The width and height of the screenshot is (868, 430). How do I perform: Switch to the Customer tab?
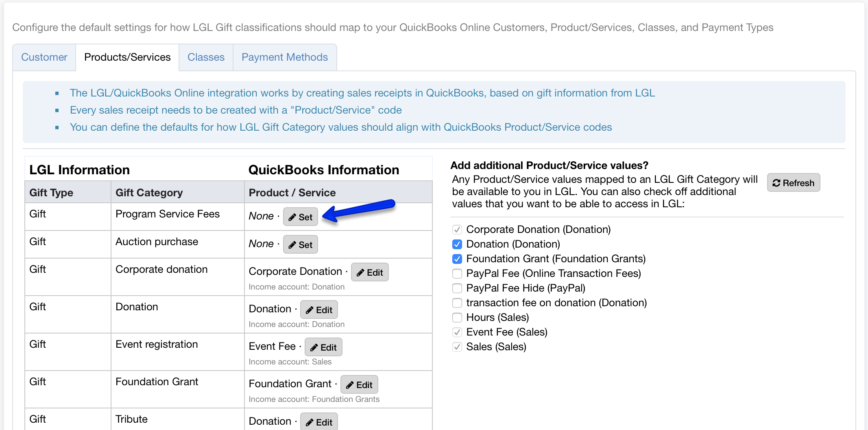tap(44, 57)
